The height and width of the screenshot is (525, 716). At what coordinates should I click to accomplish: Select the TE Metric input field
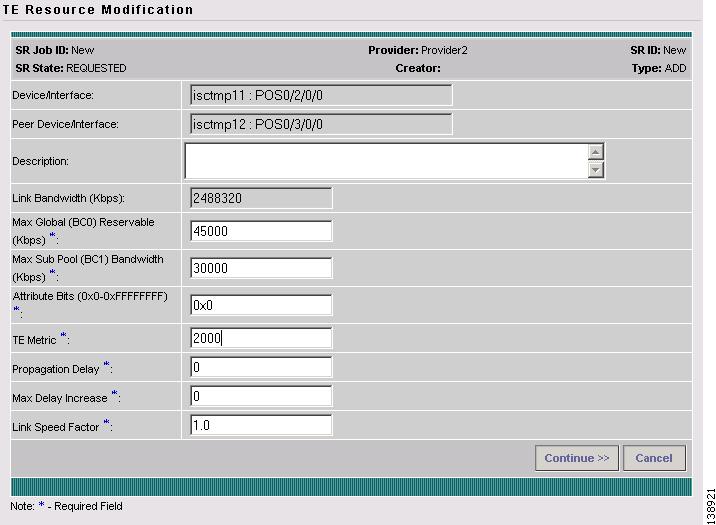pos(261,338)
